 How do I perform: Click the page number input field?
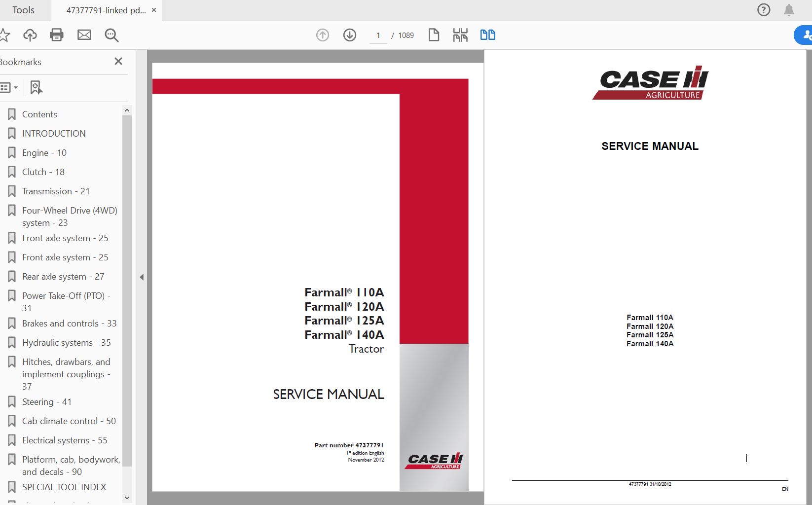pyautogui.click(x=378, y=35)
